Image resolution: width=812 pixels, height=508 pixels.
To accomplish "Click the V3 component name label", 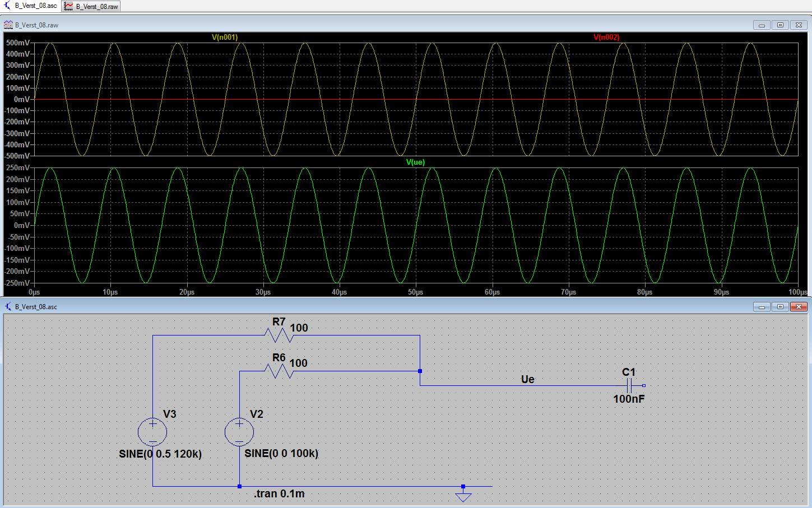I will click(x=169, y=414).
